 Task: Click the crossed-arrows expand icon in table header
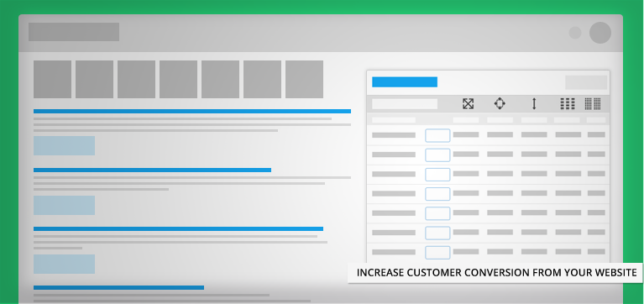tap(468, 103)
